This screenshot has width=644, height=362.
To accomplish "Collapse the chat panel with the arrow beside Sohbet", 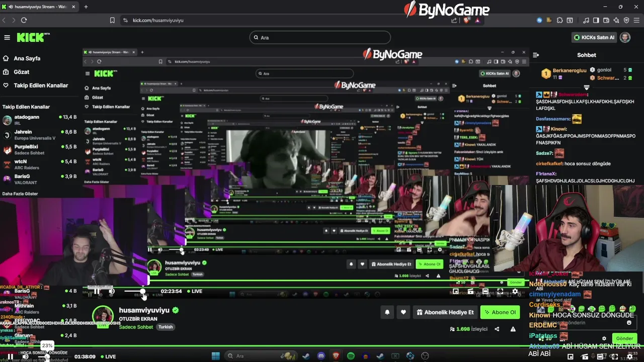I will point(536,55).
